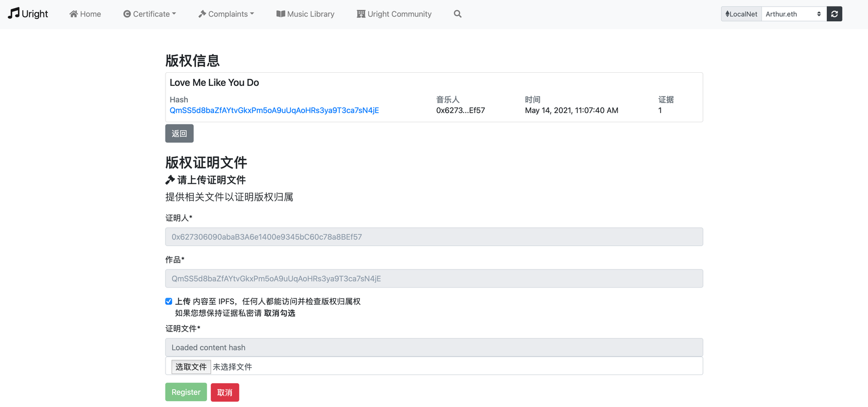Click the timestamp May 14, 2021, 11:07:40 AM
Image resolution: width=868 pixels, height=407 pixels.
coord(572,110)
